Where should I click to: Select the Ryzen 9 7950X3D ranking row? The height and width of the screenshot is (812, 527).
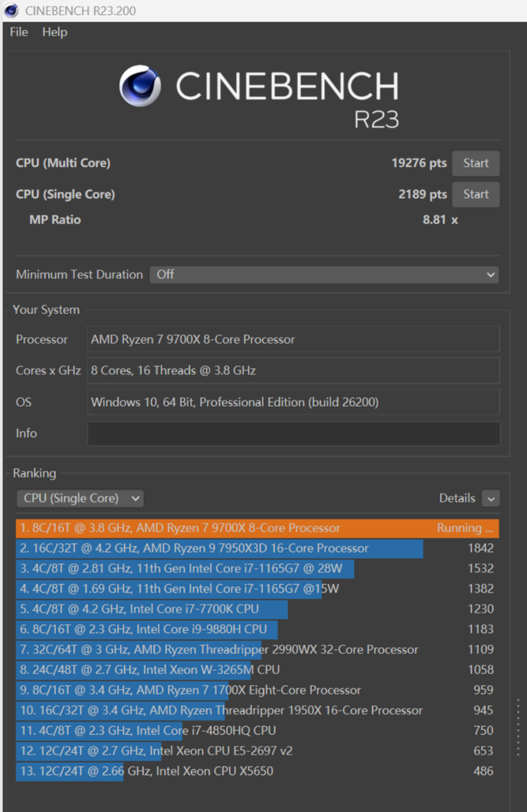(257, 548)
